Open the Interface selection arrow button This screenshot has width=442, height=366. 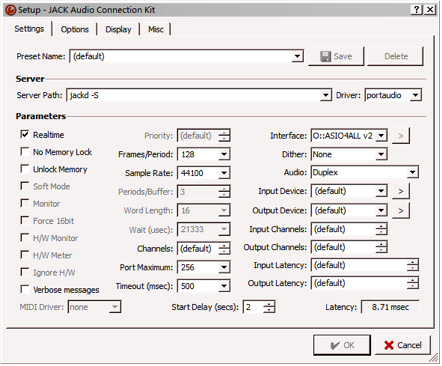[401, 136]
